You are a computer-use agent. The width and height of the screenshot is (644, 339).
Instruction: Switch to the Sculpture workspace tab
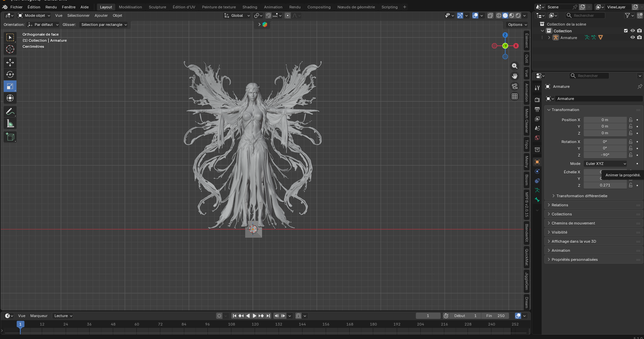click(x=157, y=7)
